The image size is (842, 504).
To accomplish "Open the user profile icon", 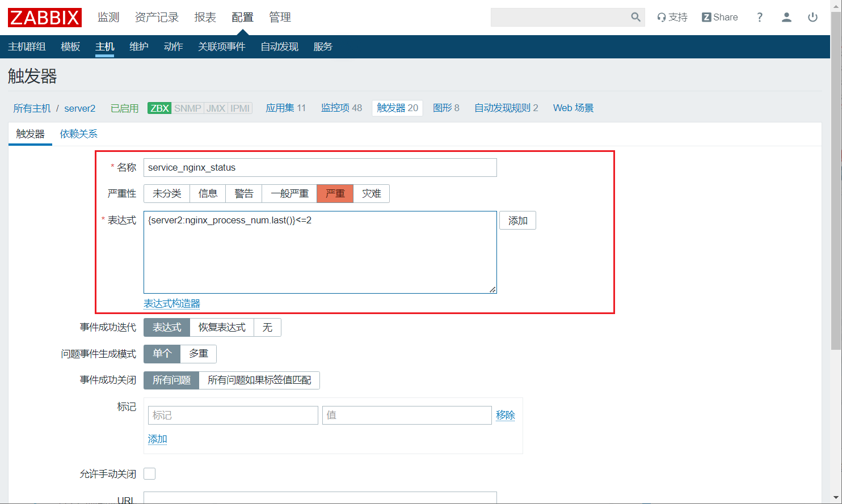I will coord(786,18).
